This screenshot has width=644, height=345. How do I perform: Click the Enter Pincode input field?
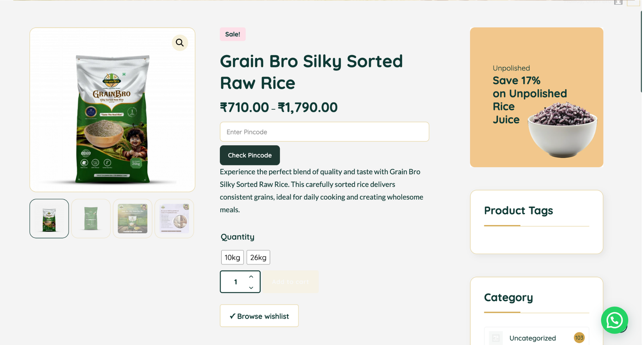point(324,132)
